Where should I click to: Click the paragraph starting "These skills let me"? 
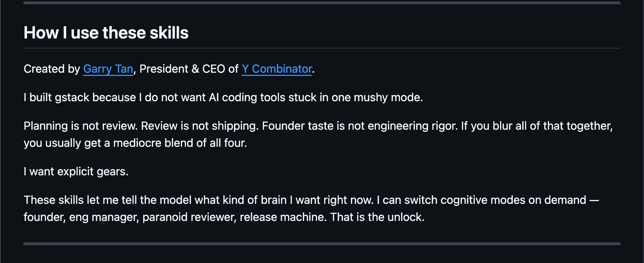[x=311, y=208]
